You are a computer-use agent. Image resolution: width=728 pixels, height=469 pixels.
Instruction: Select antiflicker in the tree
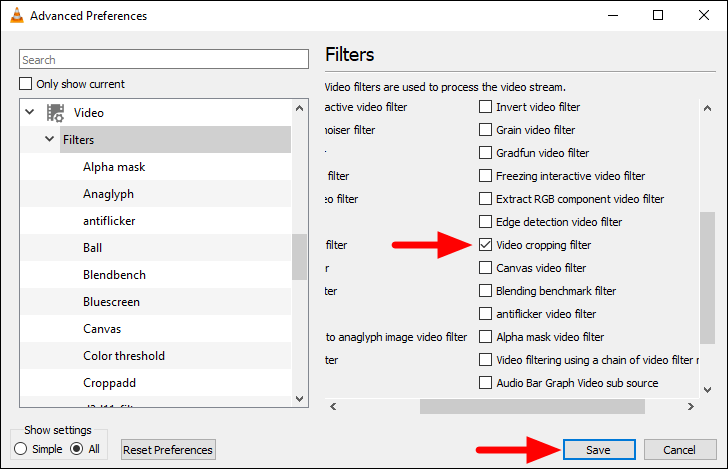click(x=109, y=221)
